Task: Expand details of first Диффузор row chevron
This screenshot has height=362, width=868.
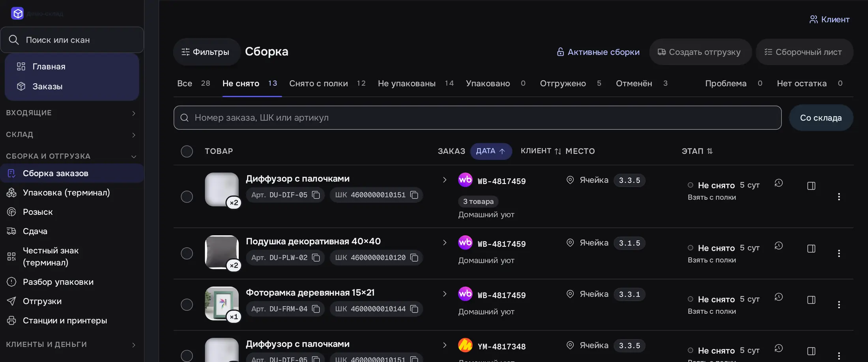Action: pos(445,180)
